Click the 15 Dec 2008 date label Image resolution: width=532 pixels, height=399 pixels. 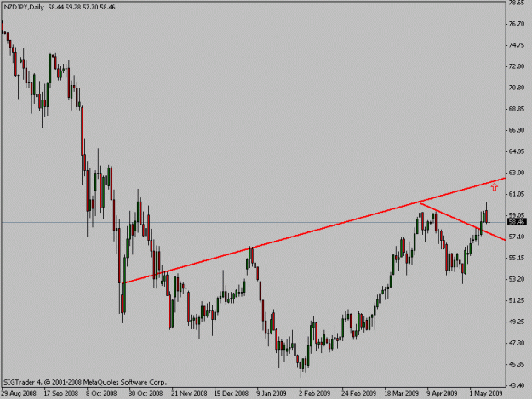231,394
